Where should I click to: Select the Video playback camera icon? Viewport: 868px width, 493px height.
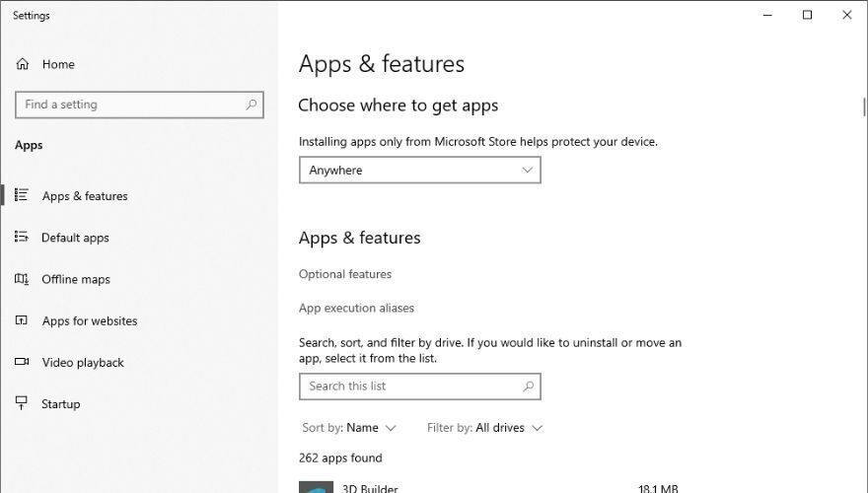[x=22, y=362]
